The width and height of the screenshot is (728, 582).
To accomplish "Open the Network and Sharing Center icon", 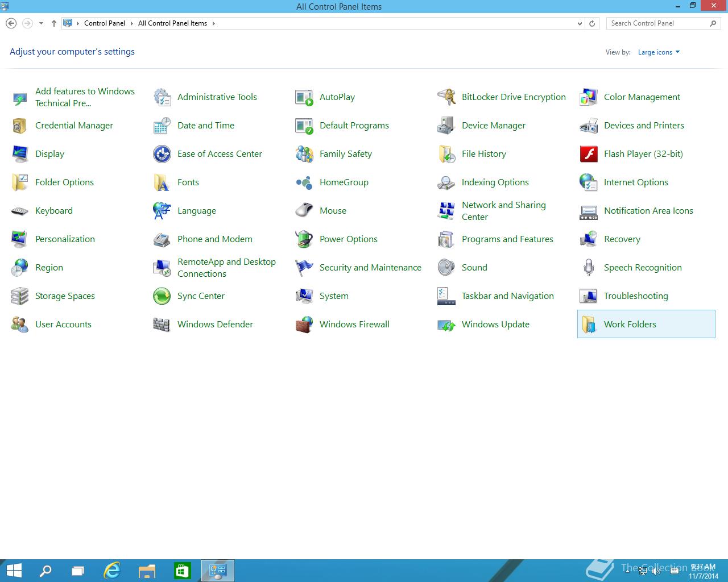I will [x=446, y=211].
